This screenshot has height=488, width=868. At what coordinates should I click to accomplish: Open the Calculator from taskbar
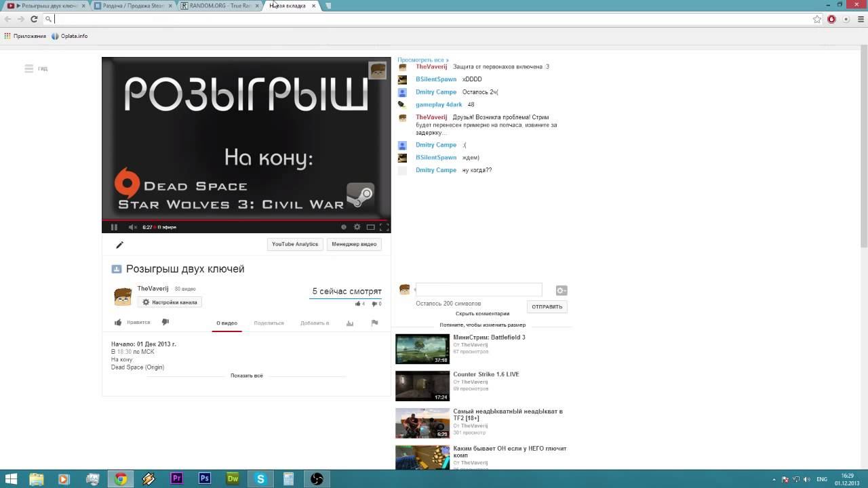[288, 479]
